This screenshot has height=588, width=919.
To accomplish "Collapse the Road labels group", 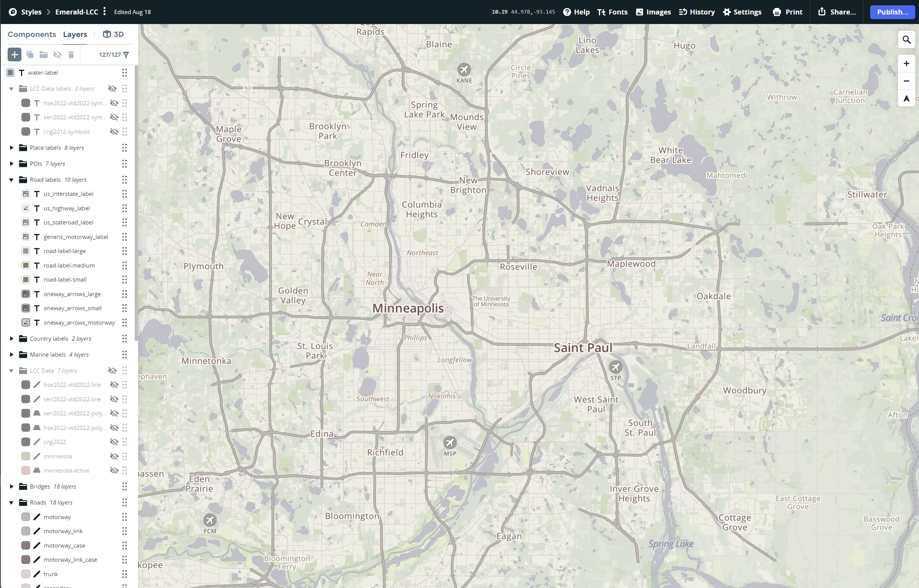I will click(11, 179).
